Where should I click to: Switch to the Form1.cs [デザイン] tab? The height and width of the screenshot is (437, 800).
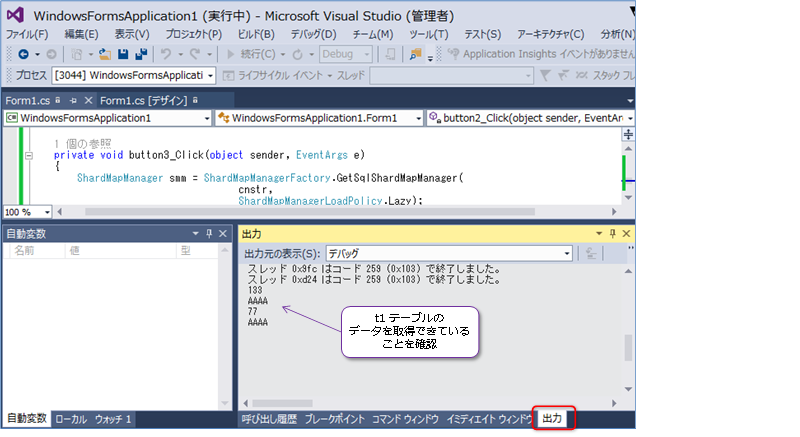pos(143,101)
